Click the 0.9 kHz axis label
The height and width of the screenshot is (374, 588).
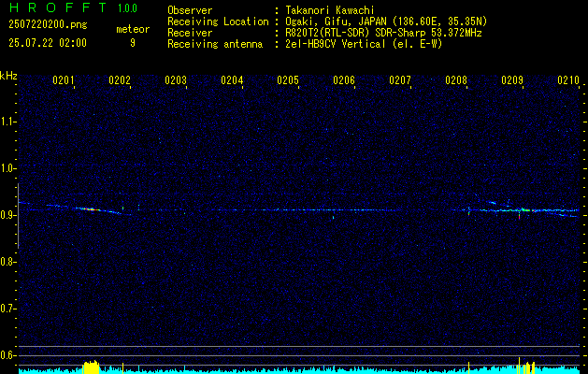(x=8, y=215)
